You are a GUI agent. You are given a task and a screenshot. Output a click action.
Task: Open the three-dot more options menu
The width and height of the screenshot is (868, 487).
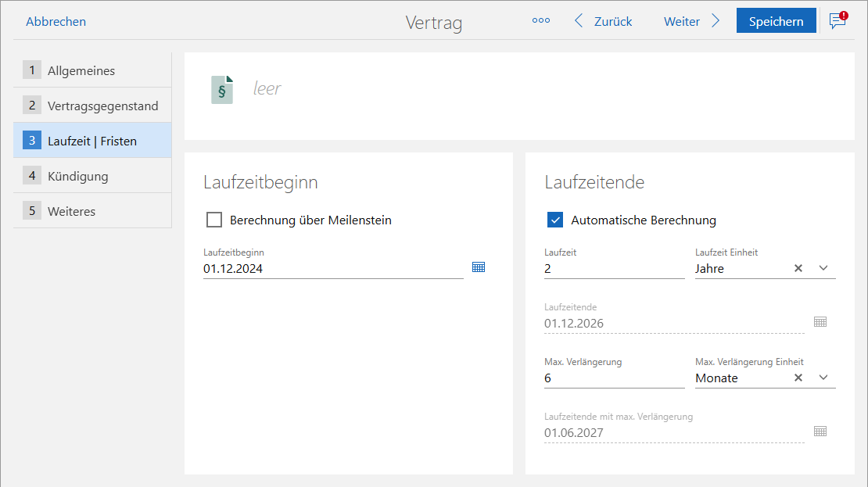(540, 20)
